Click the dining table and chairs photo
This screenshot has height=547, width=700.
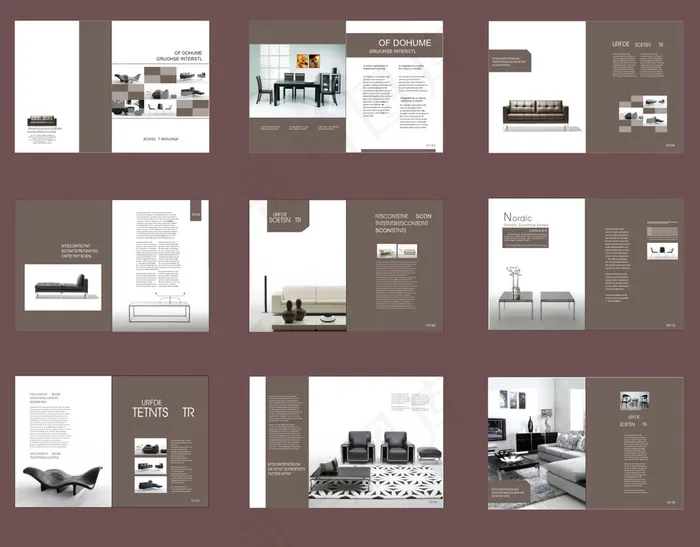[x=297, y=81]
